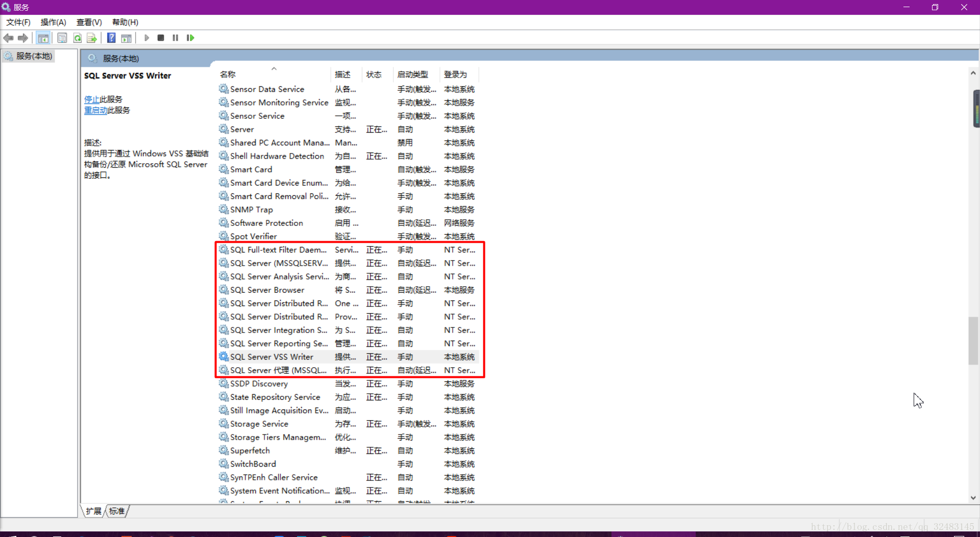Viewport: 980px width, 537px height.
Task: Select the SynTPEnh Caller Service row
Action: click(x=349, y=477)
